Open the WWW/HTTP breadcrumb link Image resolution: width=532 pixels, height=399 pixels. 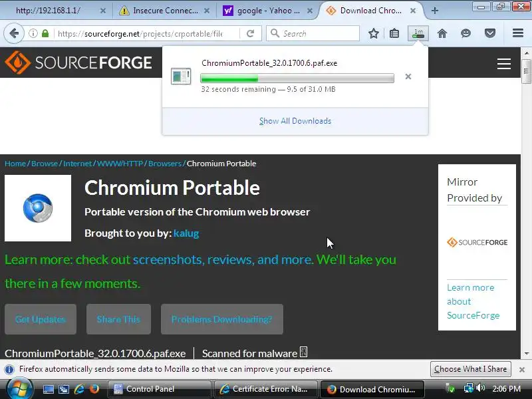click(120, 164)
